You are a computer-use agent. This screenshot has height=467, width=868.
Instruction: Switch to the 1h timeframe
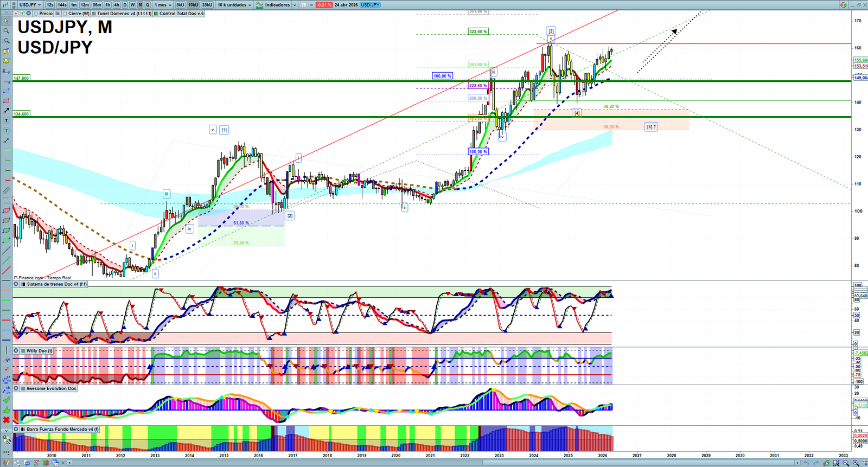[108, 5]
